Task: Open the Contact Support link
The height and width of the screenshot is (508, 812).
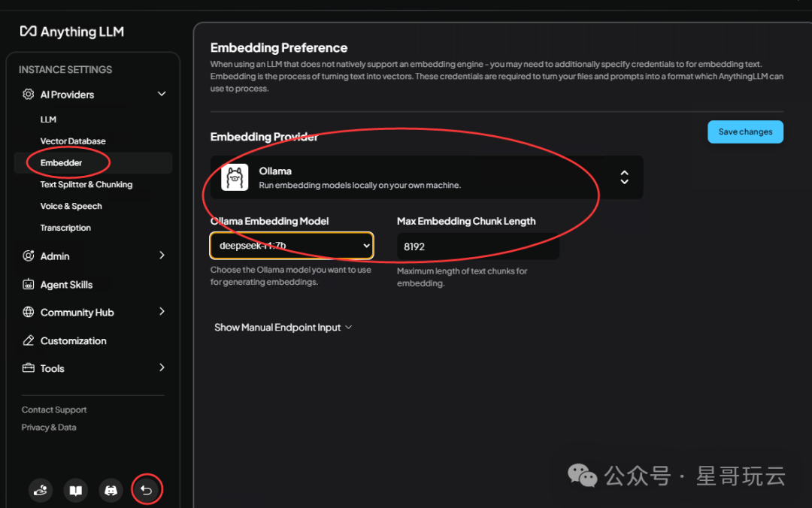Action: pos(54,410)
